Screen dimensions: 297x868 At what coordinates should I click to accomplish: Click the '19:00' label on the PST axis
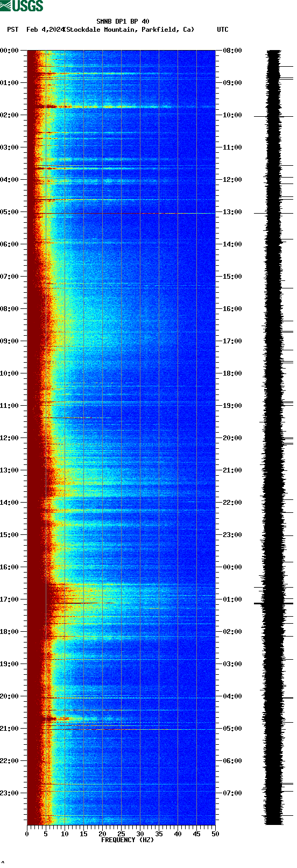point(10,664)
